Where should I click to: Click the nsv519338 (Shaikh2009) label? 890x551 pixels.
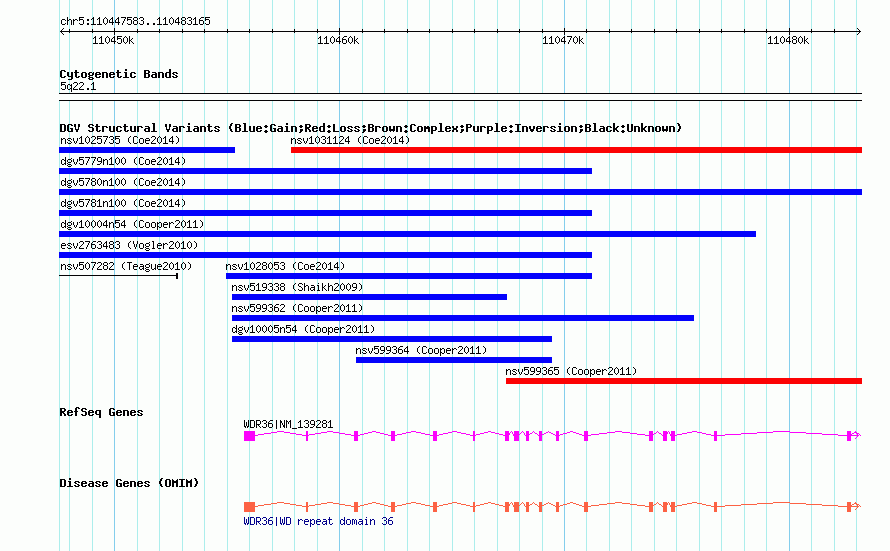point(297,287)
